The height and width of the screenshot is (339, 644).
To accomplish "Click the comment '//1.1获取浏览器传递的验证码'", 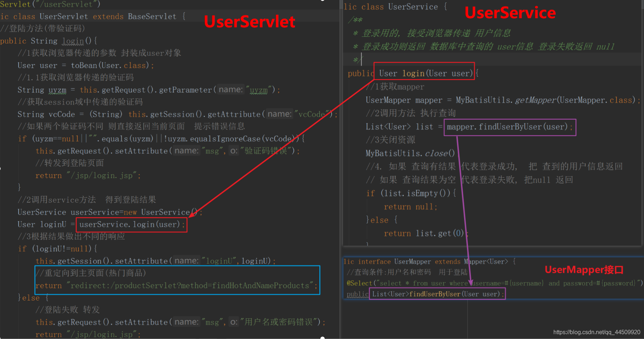I will tap(76, 77).
